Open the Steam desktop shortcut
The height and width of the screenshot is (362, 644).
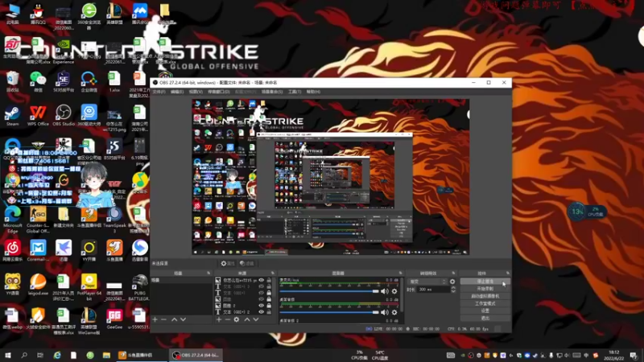click(x=12, y=116)
